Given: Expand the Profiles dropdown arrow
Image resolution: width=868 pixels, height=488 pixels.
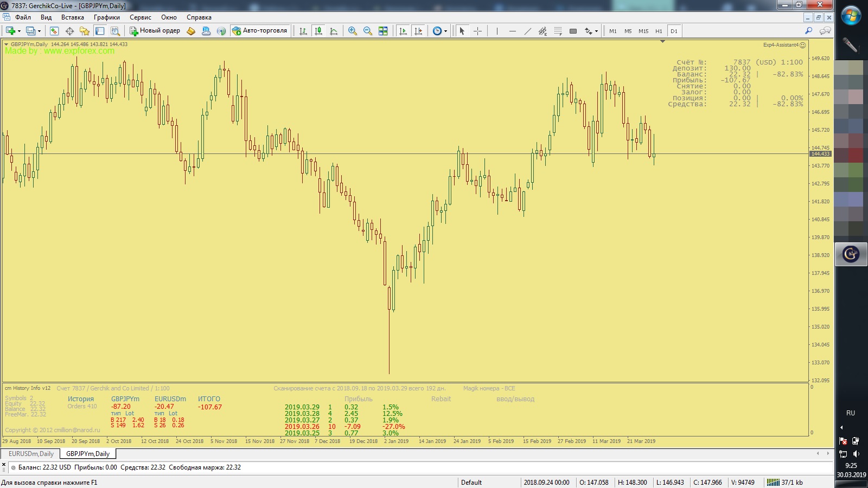Looking at the screenshot, I should [x=39, y=31].
